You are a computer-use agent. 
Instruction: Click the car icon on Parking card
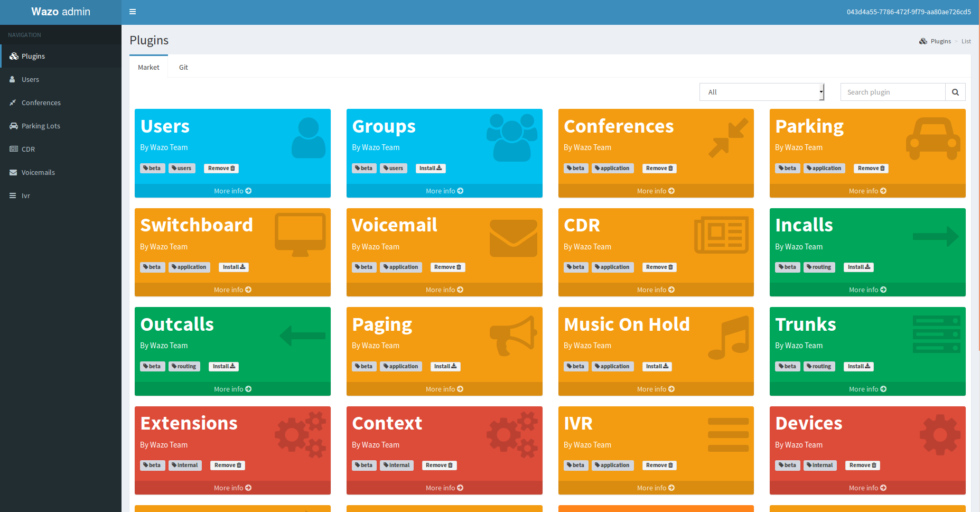[934, 138]
